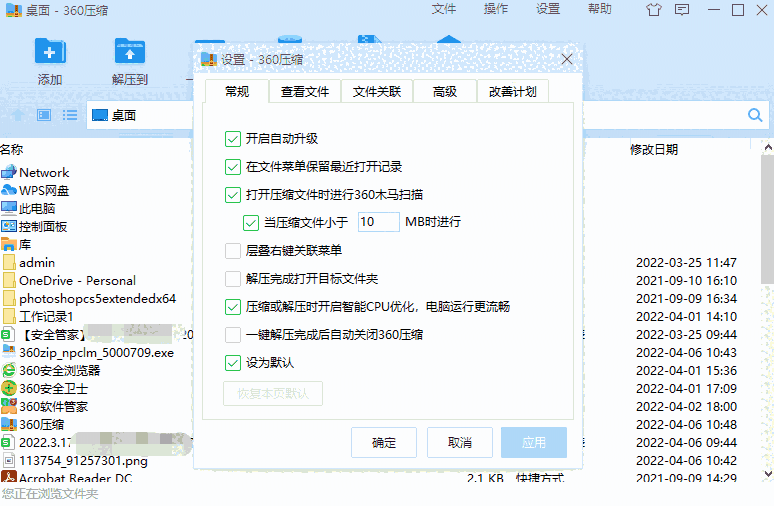Switch to the 文件关联 tab
The width and height of the screenshot is (774, 506).
point(377,91)
